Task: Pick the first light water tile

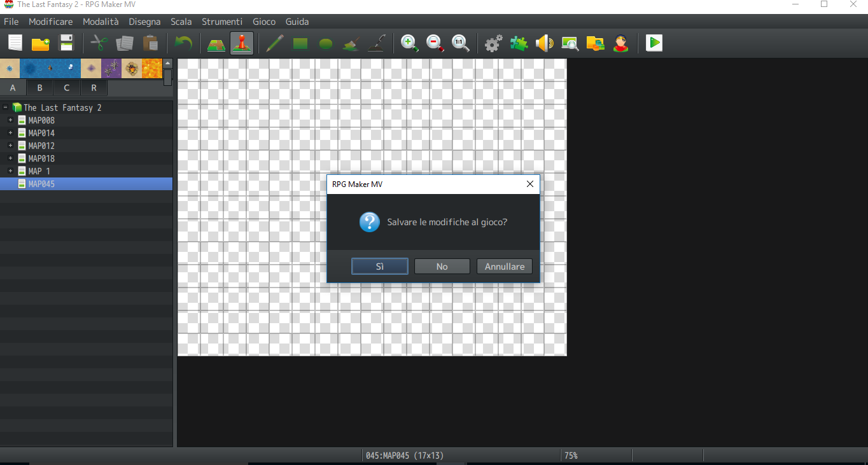Action: (10, 68)
